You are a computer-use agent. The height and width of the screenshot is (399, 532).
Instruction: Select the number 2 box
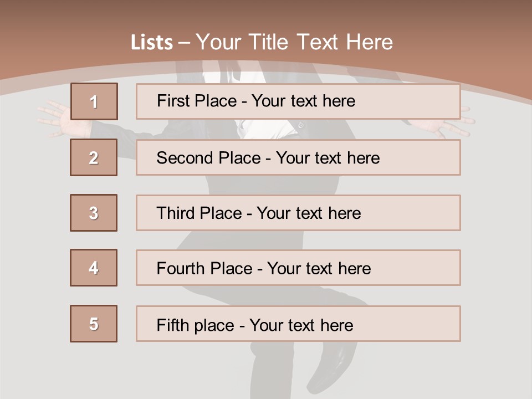pyautogui.click(x=94, y=157)
